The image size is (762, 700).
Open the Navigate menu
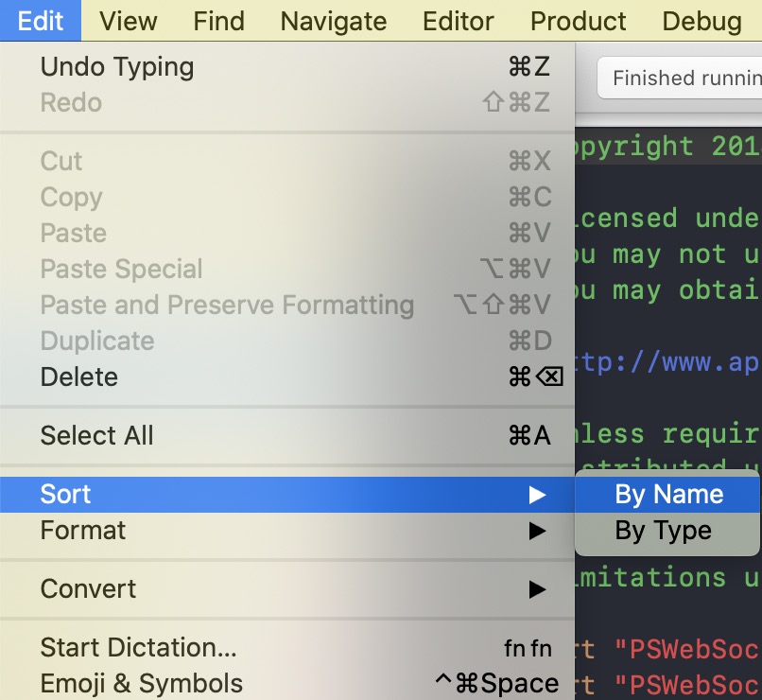[334, 21]
